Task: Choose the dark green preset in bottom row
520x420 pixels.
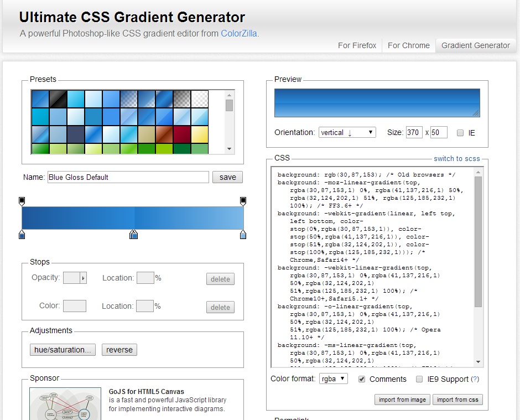Action: pyautogui.click(x=182, y=149)
